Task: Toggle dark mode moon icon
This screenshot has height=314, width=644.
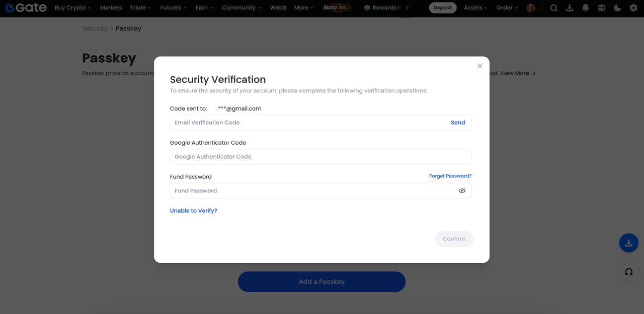Action: [x=618, y=8]
